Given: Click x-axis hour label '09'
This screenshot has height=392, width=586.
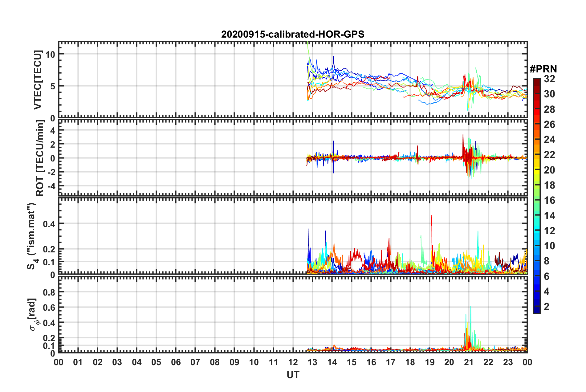Looking at the screenshot, I should coord(234,362).
